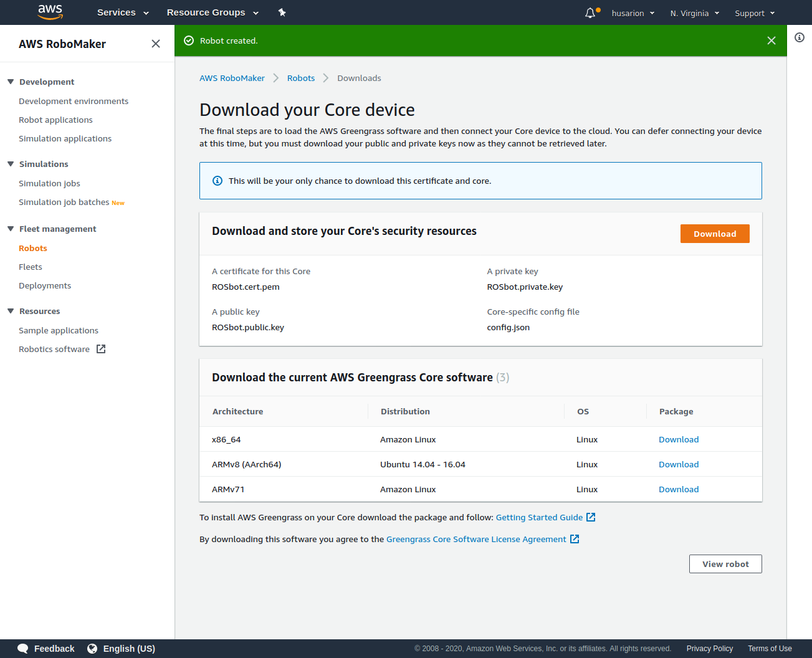Open the Robotics software link

(54, 349)
